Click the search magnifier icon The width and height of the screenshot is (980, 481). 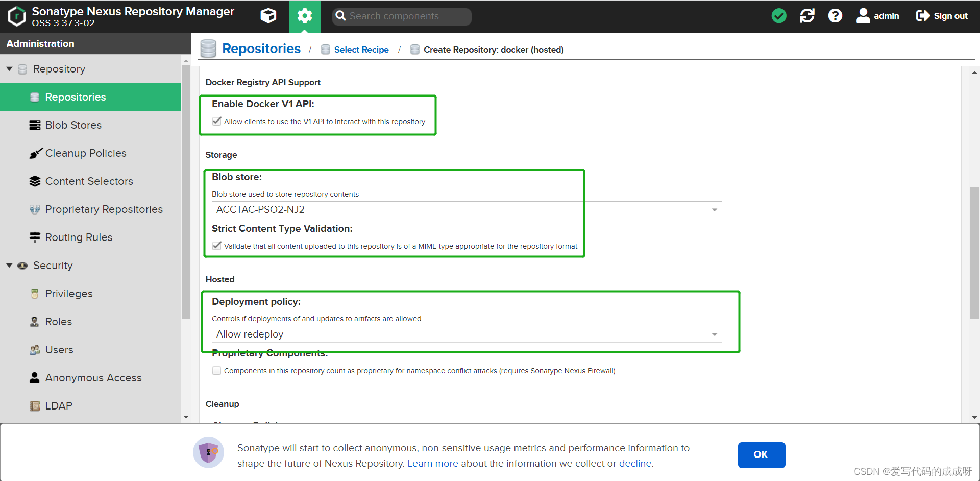tap(340, 16)
